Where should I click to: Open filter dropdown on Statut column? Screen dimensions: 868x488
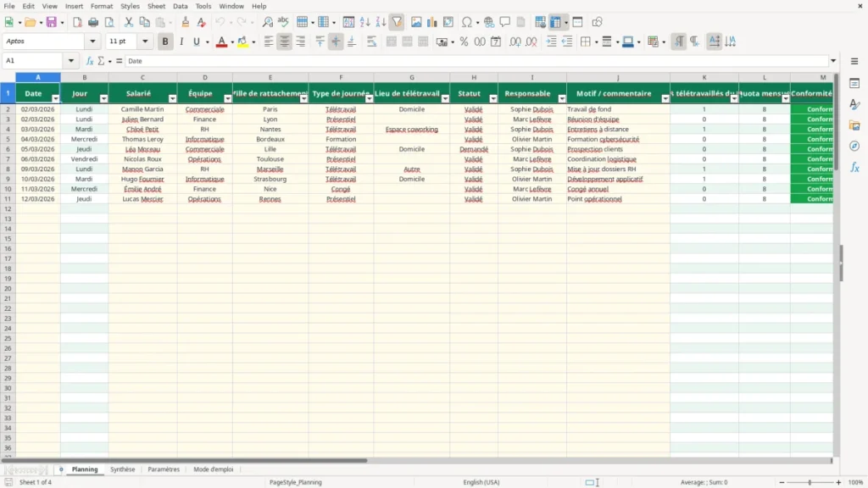493,98
